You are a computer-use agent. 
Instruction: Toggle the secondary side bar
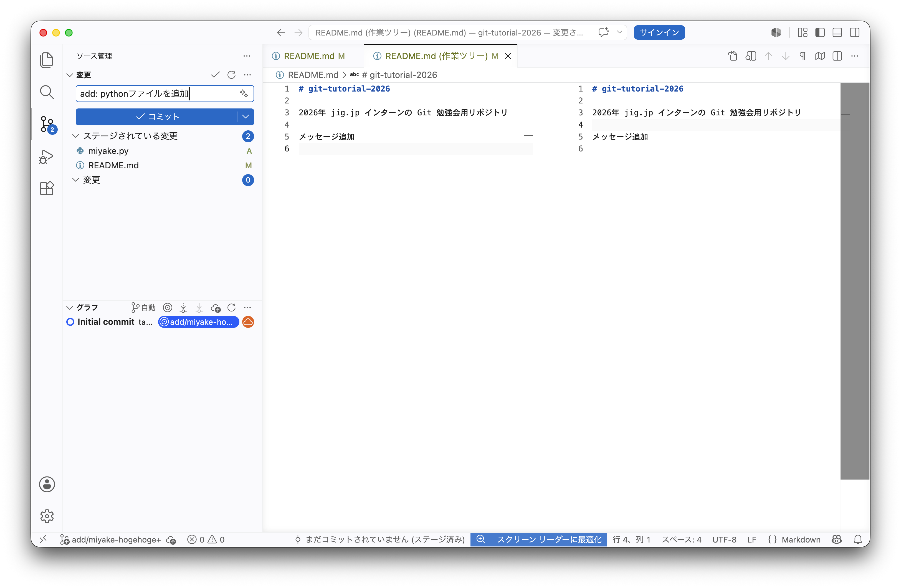[x=854, y=32]
